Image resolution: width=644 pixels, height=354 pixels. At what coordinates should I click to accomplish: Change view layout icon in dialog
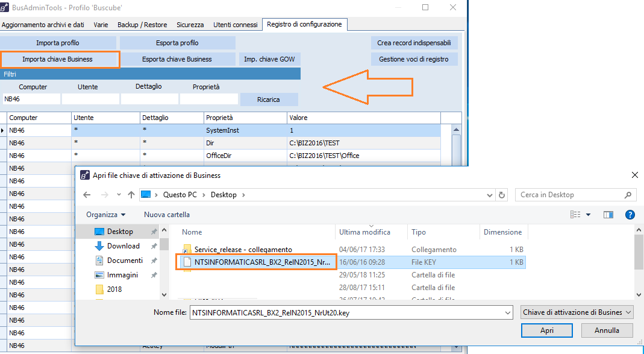[x=575, y=215]
